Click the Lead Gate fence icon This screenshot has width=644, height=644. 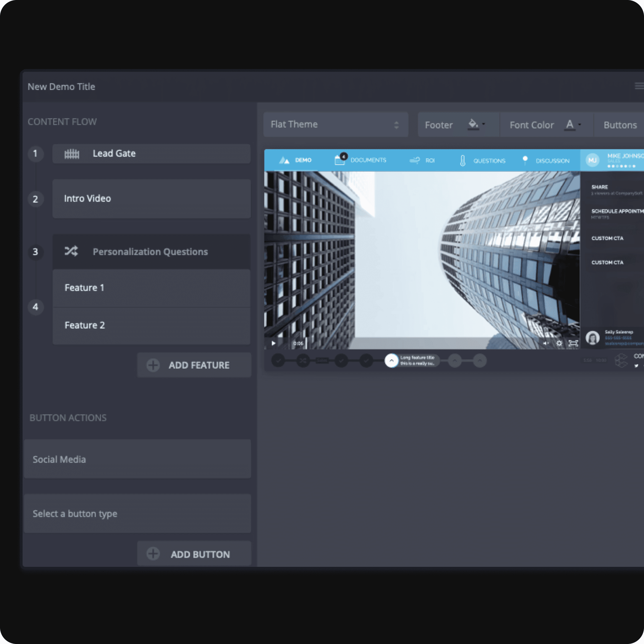(72, 154)
